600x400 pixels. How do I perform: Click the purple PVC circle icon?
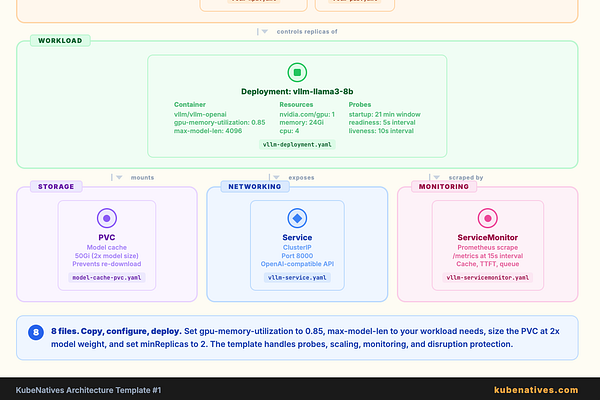(x=107, y=218)
